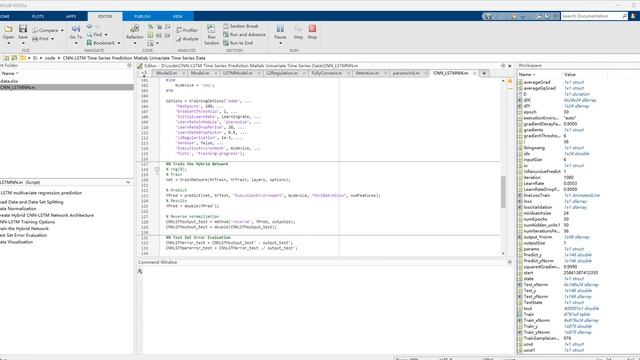Viewport: 640px width, 360px height.
Task: Expand the LSTMNN.m script details dropdown
Action: 128,182
